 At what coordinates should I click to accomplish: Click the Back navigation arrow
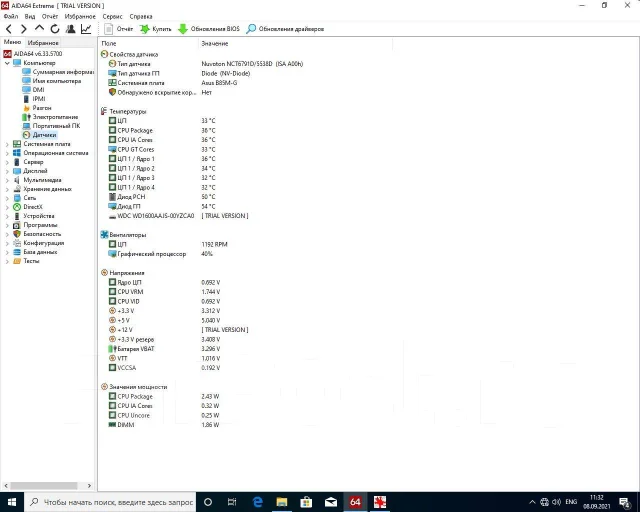(9, 29)
